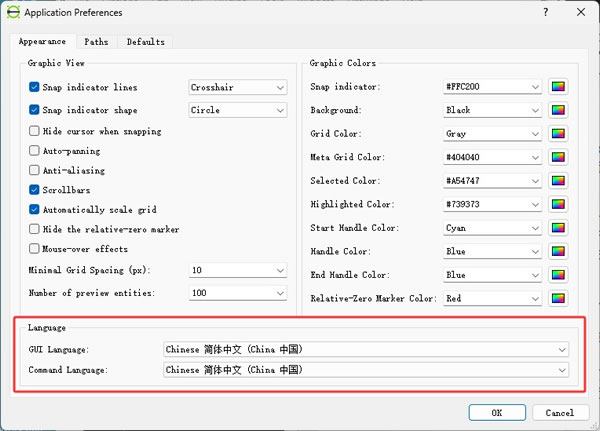This screenshot has width=600, height=431.
Task: Open the Command Language dropdown
Action: tap(366, 370)
